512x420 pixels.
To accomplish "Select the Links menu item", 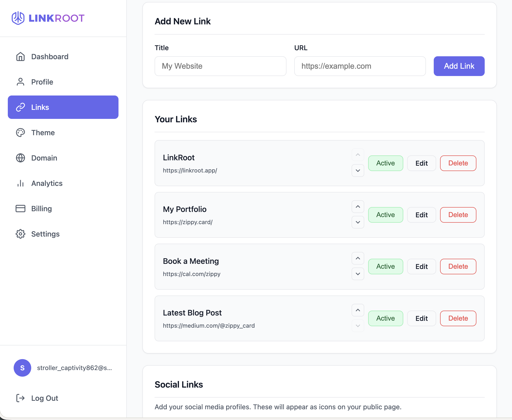I will tap(63, 107).
